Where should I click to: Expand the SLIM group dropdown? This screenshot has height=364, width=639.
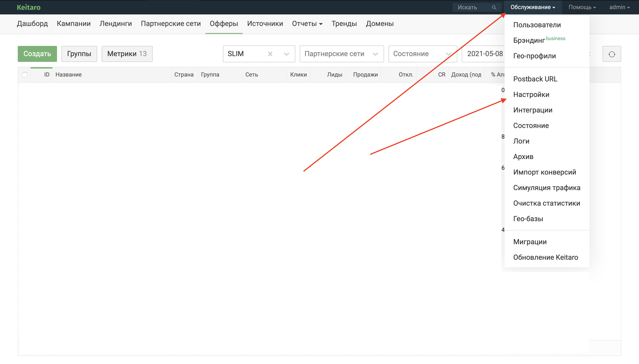point(286,54)
